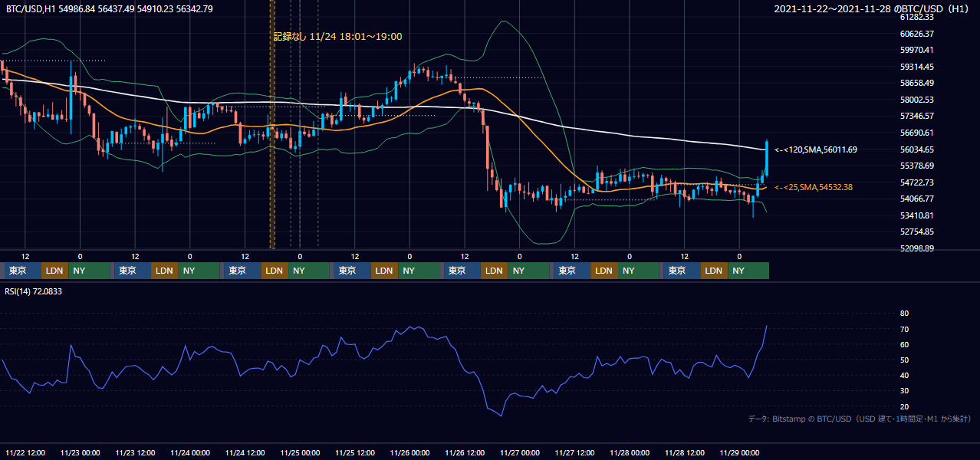
Task: Click the 11/28 00:00 time axis label
Action: click(x=630, y=452)
